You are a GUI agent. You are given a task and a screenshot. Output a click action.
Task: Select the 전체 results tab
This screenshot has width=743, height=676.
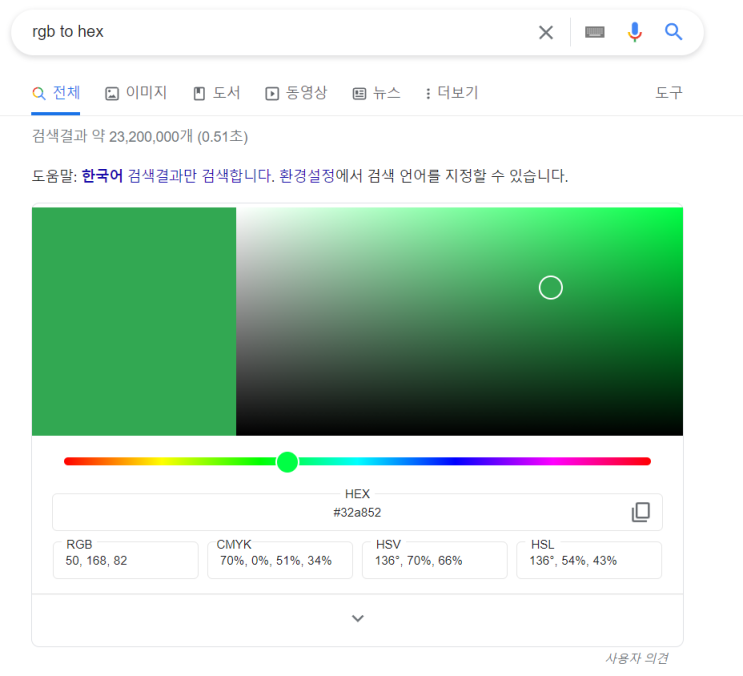coord(56,93)
